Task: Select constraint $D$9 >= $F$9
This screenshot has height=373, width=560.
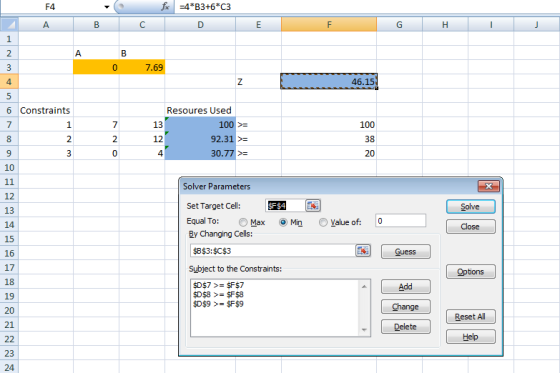Action: [x=219, y=304]
